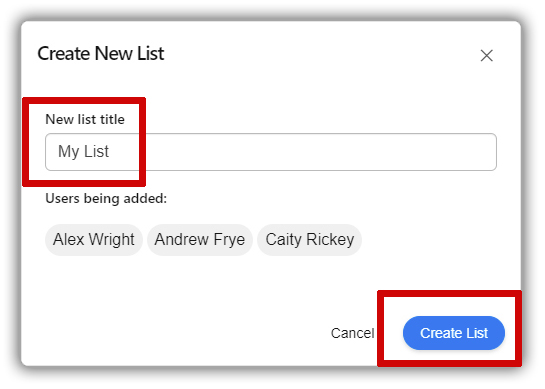
Task: Click the "Users being added:" label
Action: (x=106, y=198)
